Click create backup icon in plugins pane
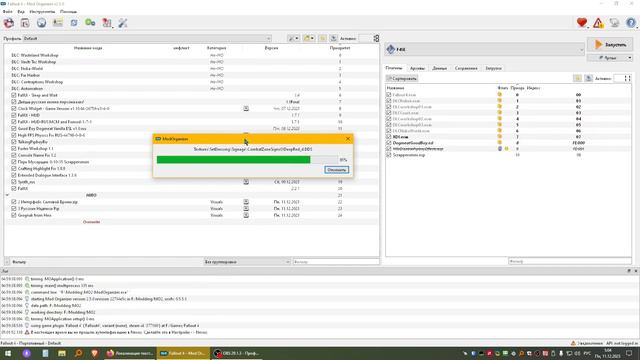 588,78
